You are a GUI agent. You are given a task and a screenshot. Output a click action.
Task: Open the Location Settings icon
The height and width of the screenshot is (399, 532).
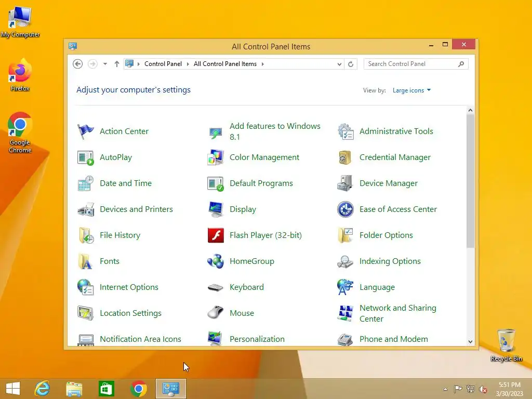(x=85, y=313)
